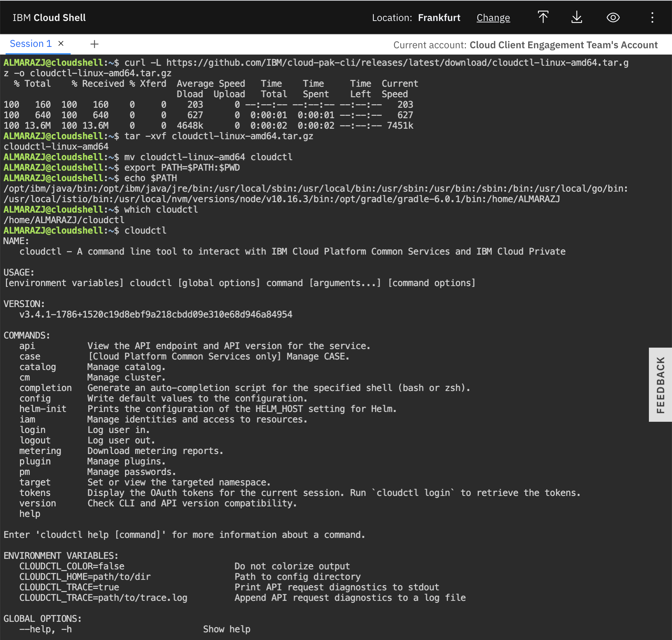This screenshot has height=640, width=672.
Task: Open the FEEDBACK side tab
Action: tap(660, 385)
